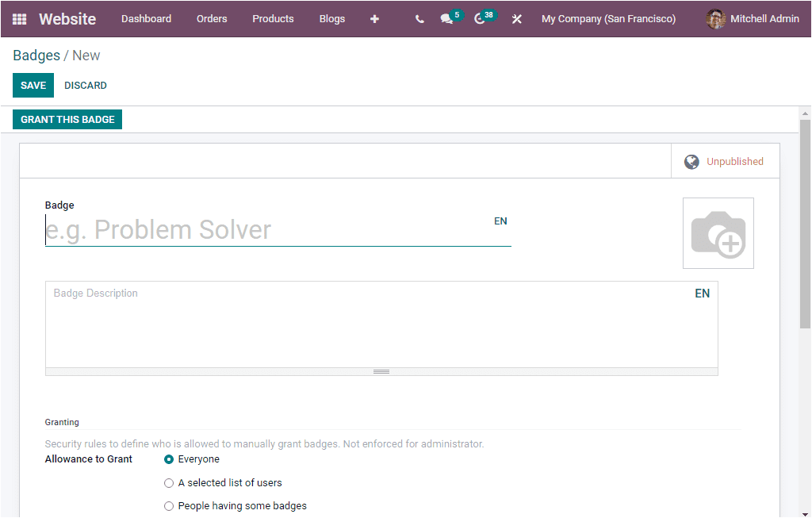Go to the Products menu
Image resolution: width=812 pixels, height=518 pixels.
click(x=273, y=18)
